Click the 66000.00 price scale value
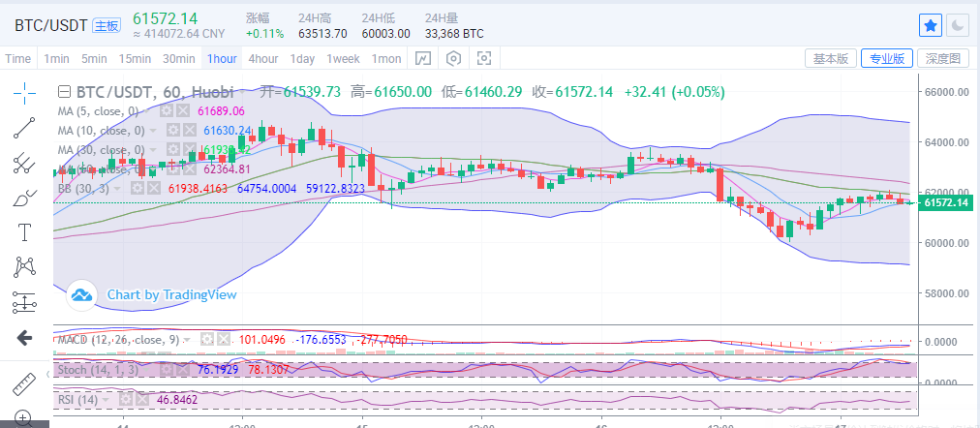 [947, 92]
